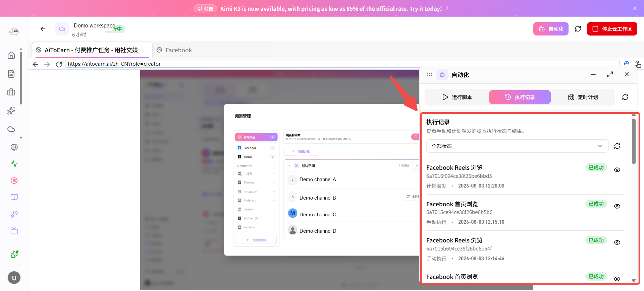The image size is (644, 291).
Task: Click refresh icon beside 自动化 button
Action: click(578, 29)
